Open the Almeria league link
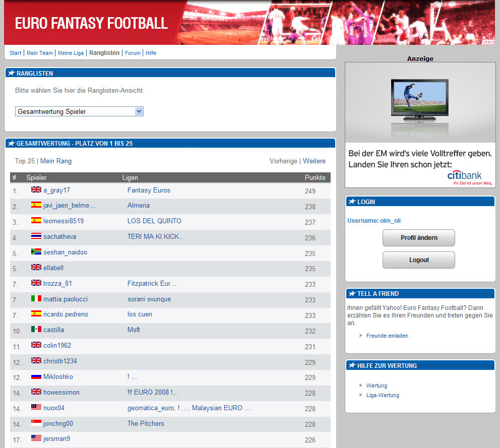 click(x=139, y=205)
